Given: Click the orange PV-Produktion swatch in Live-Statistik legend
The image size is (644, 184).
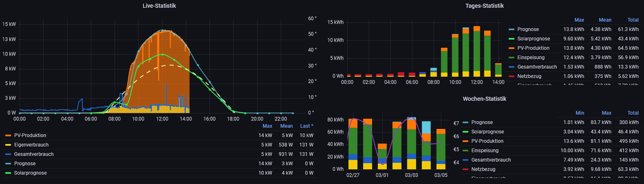Looking at the screenshot, I should [x=8, y=135].
